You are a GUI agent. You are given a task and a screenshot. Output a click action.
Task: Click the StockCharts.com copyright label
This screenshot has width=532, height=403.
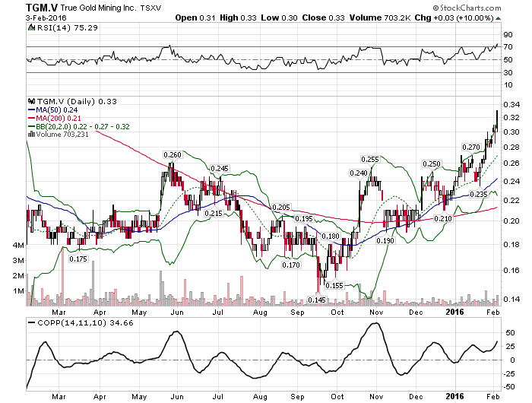(x=467, y=8)
